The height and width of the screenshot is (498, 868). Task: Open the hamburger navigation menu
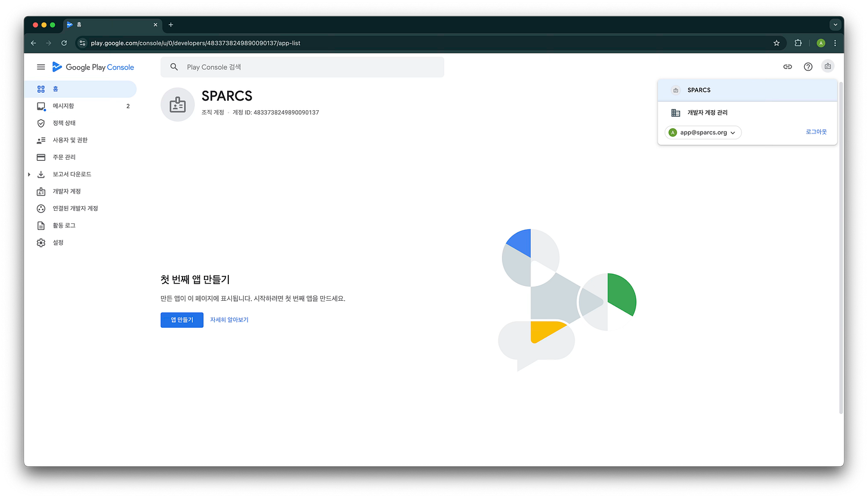click(41, 67)
